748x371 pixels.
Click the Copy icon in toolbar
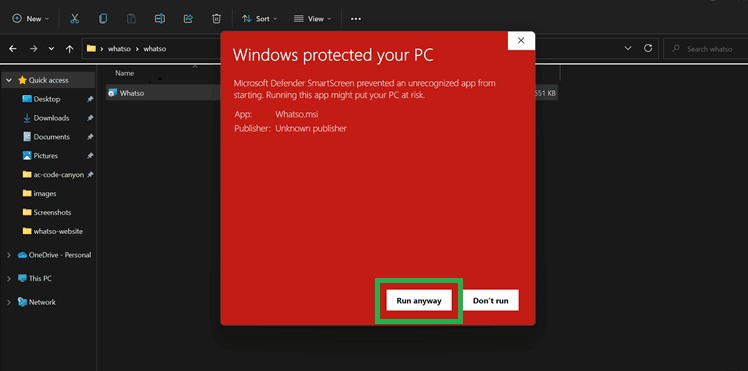[x=103, y=19]
